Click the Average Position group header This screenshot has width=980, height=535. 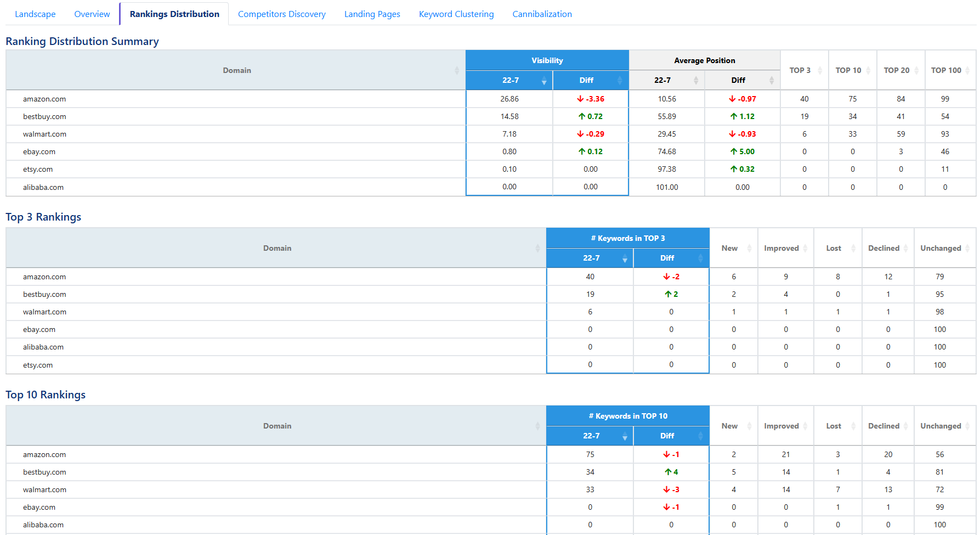click(x=705, y=60)
